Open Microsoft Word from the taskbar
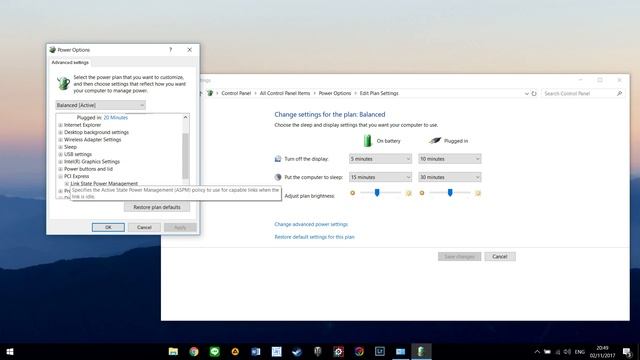Viewport: 640px width, 360px height. [x=256, y=351]
